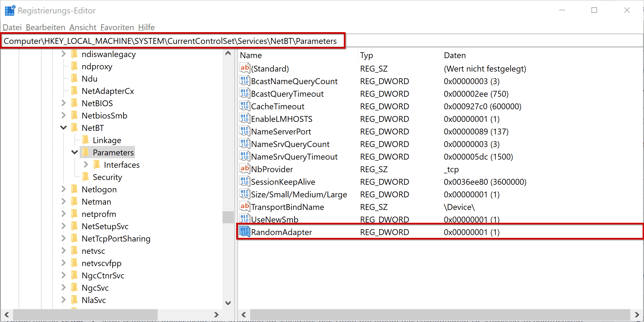This screenshot has width=644, height=322.
Task: Click the Parameters folder icon
Action: 85,152
